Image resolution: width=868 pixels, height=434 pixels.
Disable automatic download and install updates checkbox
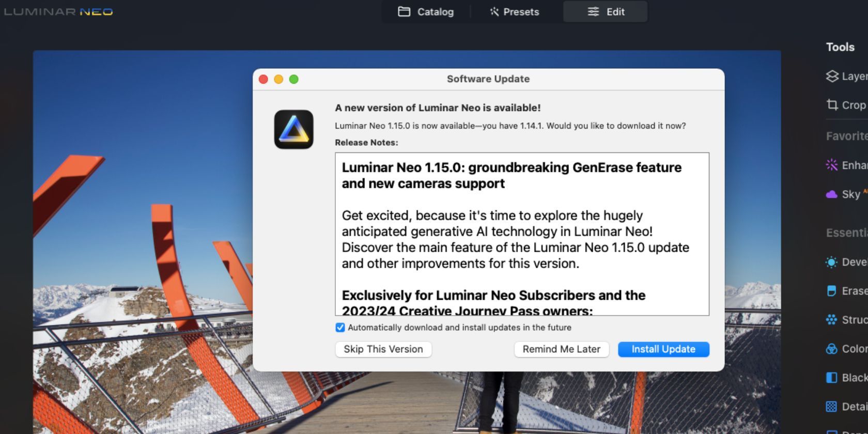[340, 328]
